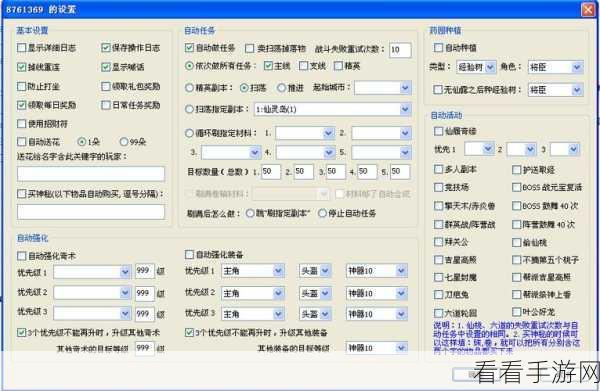Check the 精英 checkbox
Screen dimensions: 600x391
338,66
